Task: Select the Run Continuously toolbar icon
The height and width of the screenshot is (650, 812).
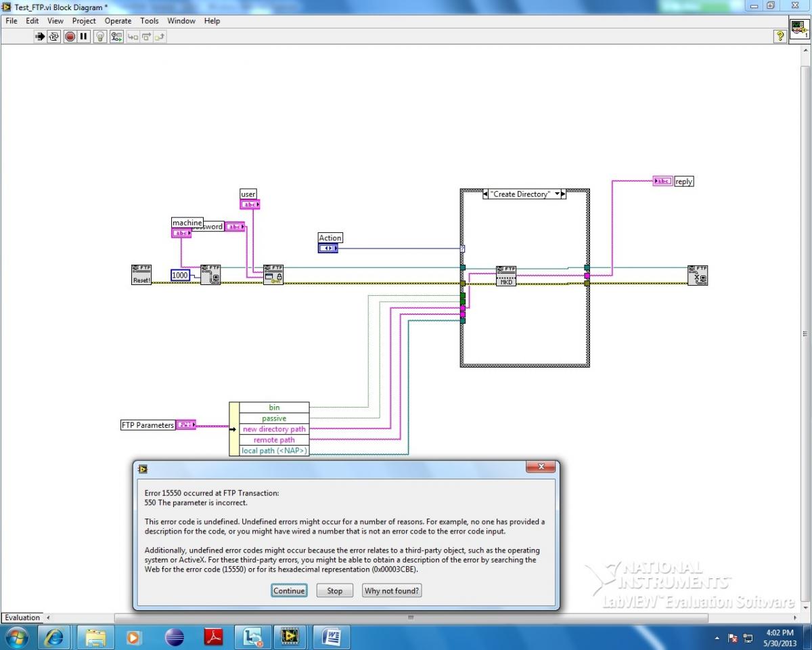Action: pos(53,37)
